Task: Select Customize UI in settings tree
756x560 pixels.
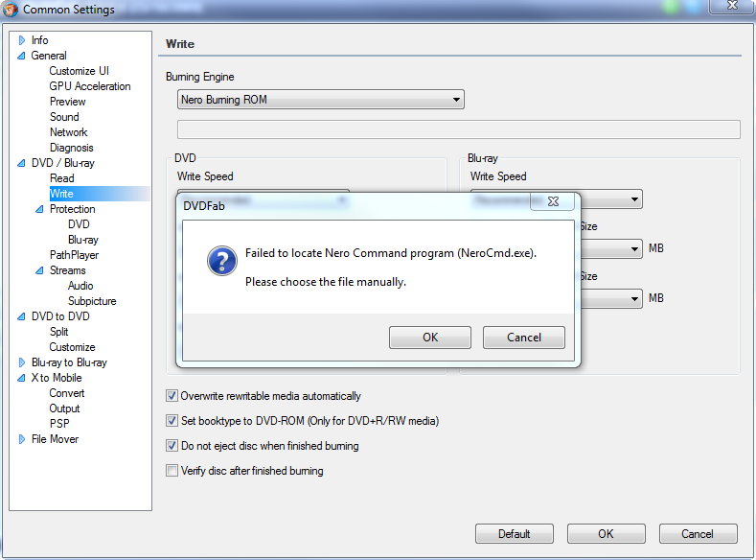Action: point(80,71)
